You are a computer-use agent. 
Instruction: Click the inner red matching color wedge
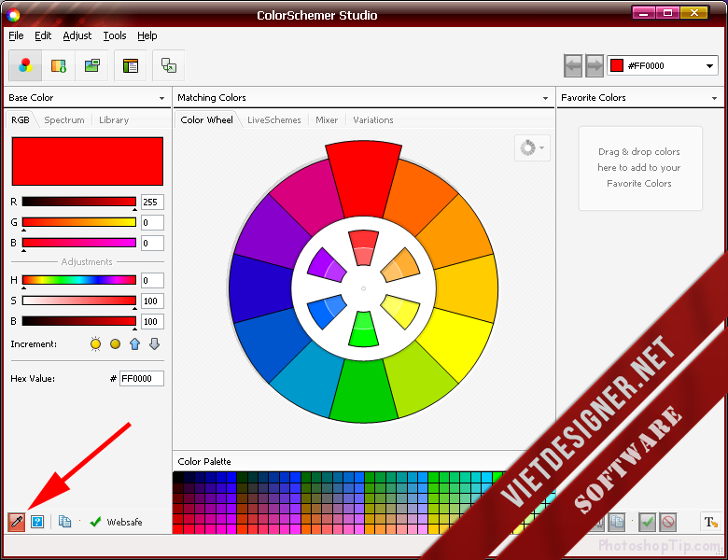364,248
